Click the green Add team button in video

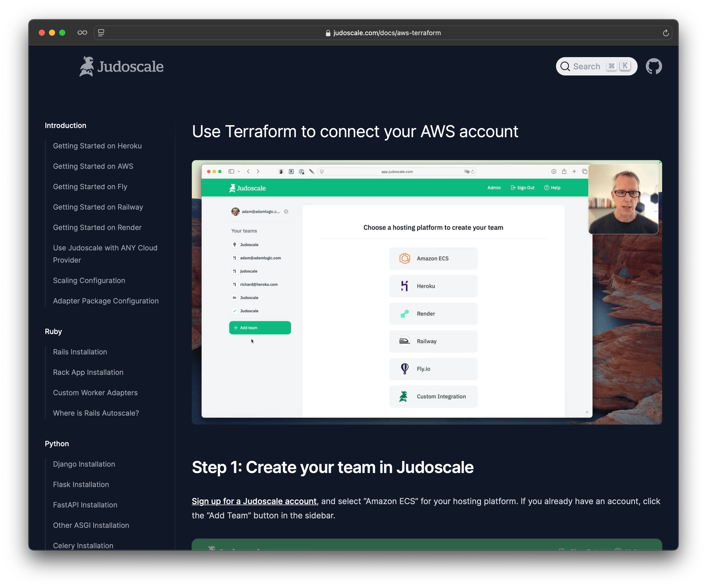pos(260,328)
